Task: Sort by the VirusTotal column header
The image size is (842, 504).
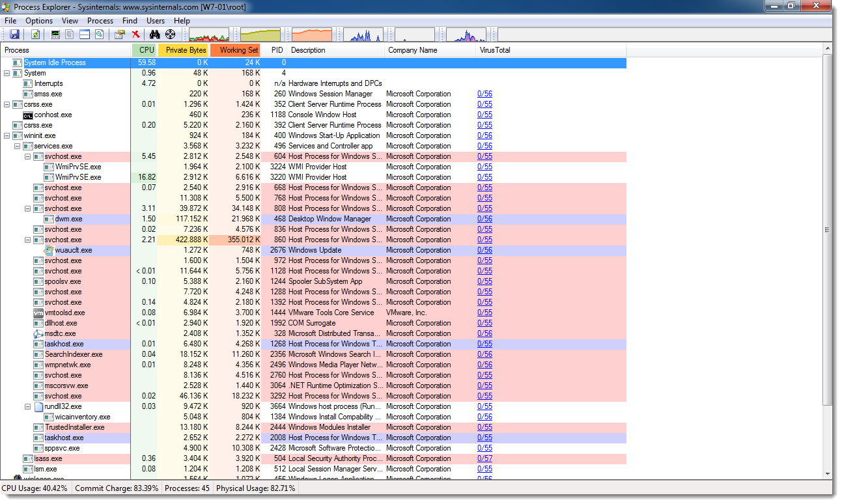Action: 551,50
